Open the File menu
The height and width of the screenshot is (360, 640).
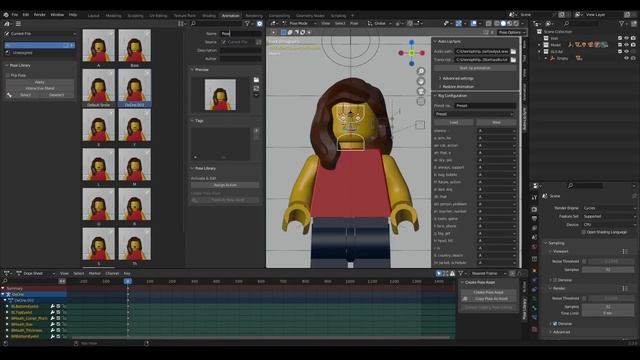tap(15, 15)
